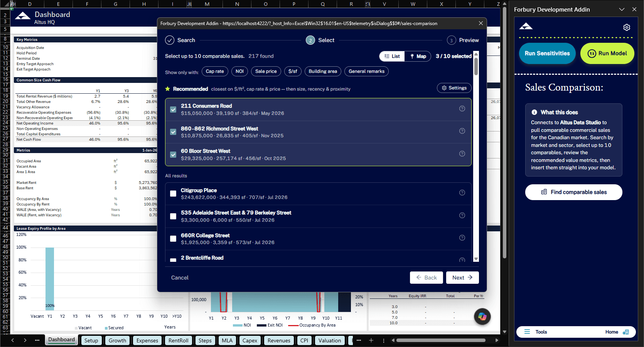Image resolution: width=644 pixels, height=347 pixels.
Task: Check the 660R College Street comparable
Action: pos(173,239)
